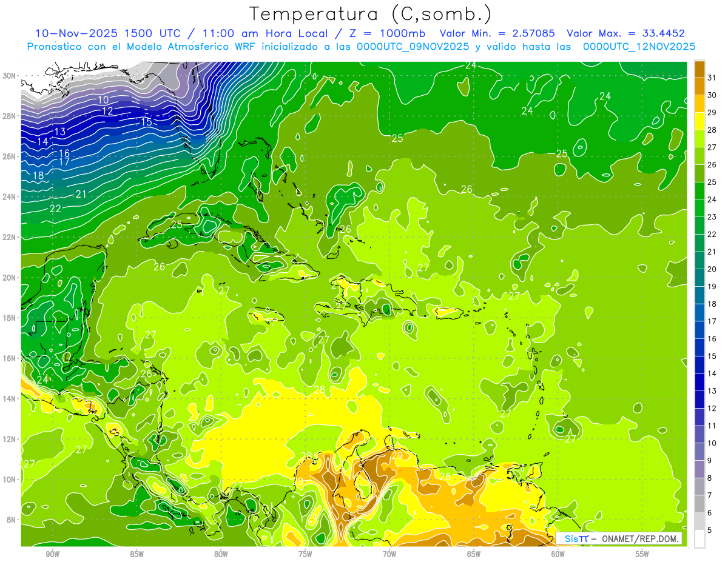
Task: Click the 60W longitude axis label
Action: 558,555
